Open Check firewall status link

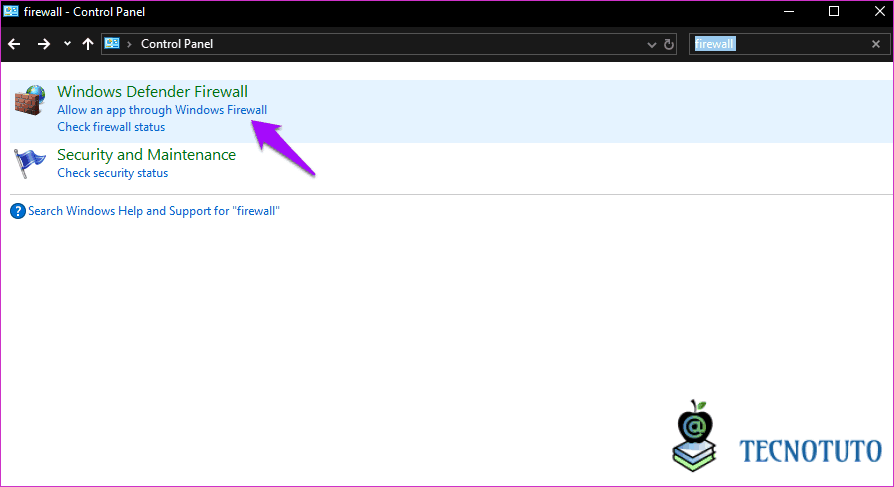click(111, 127)
